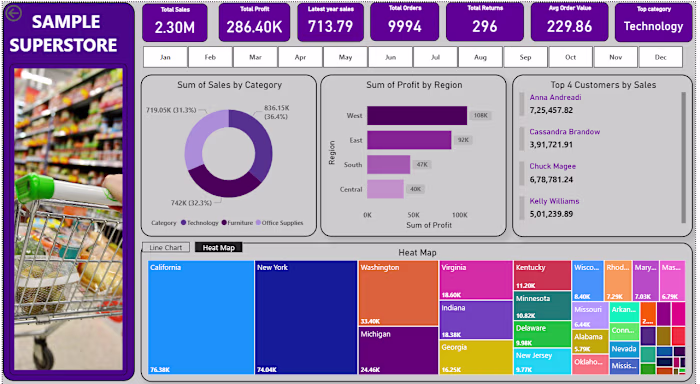Select the Jul month filter
This screenshot has width=700, height=384.
[436, 57]
